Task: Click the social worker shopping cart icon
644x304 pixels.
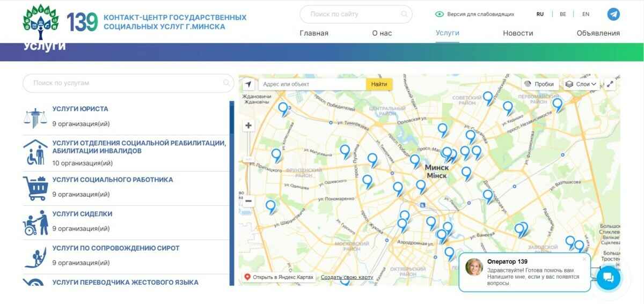Action: 35,188
